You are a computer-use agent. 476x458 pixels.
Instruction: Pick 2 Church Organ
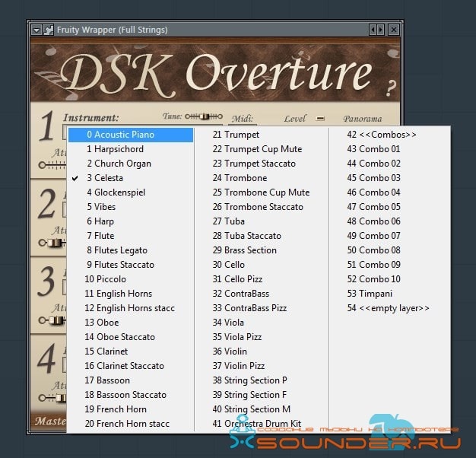pos(131,164)
